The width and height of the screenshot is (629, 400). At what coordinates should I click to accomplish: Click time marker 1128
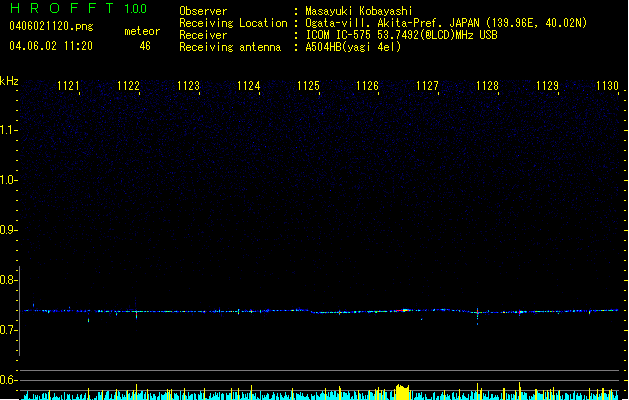pos(487,86)
